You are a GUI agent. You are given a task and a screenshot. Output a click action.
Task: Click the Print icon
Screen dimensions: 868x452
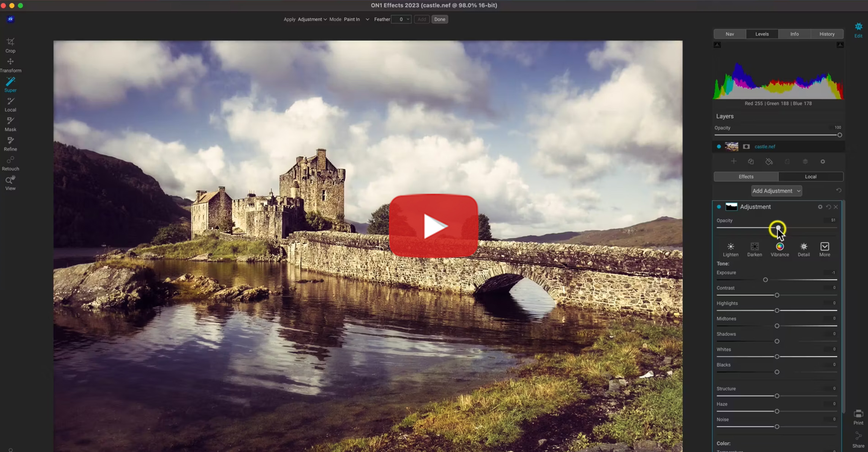(858, 417)
